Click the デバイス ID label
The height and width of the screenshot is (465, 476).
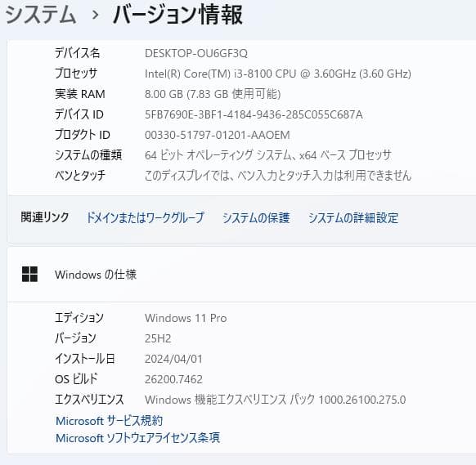pyautogui.click(x=79, y=114)
